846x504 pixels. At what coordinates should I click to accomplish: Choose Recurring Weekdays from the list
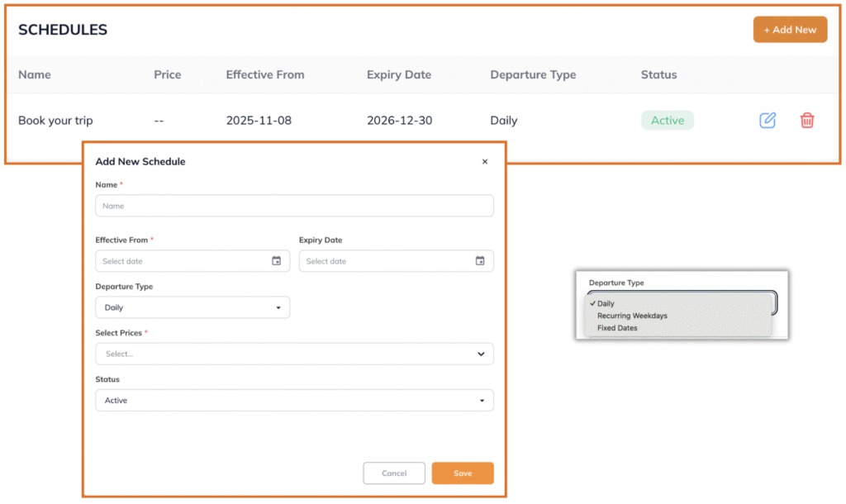tap(632, 316)
